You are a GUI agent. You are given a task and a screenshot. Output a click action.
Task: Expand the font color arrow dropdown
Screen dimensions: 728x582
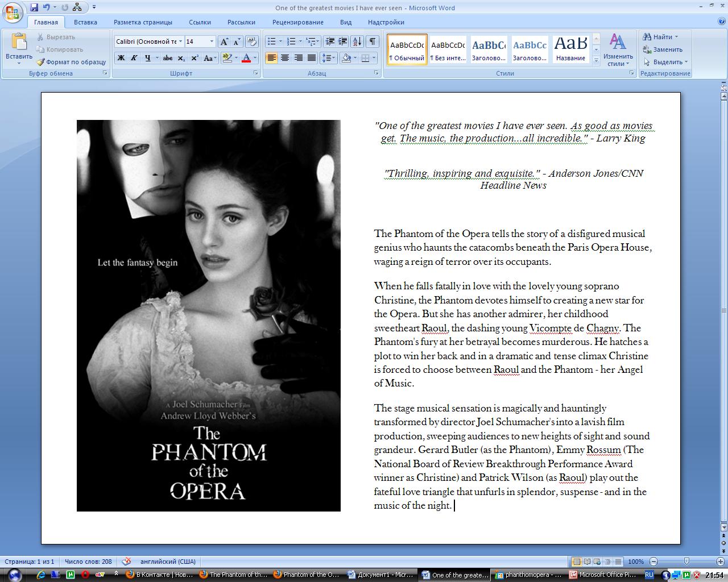click(x=255, y=58)
